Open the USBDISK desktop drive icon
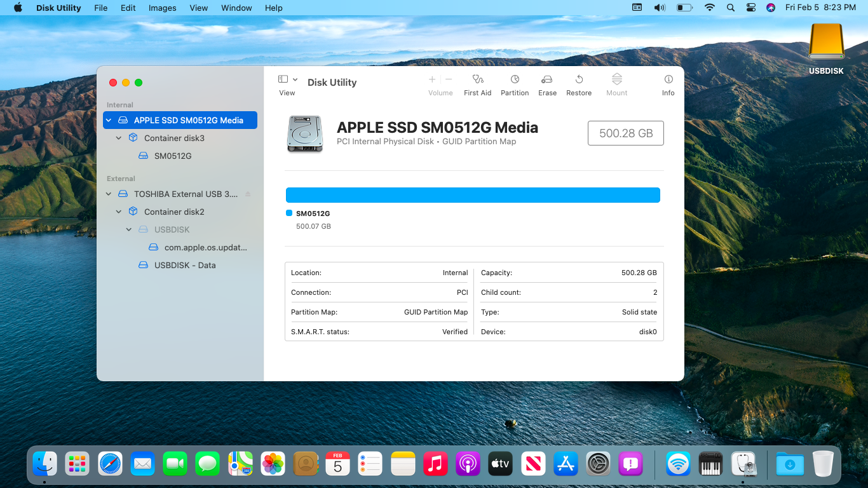 (x=826, y=43)
